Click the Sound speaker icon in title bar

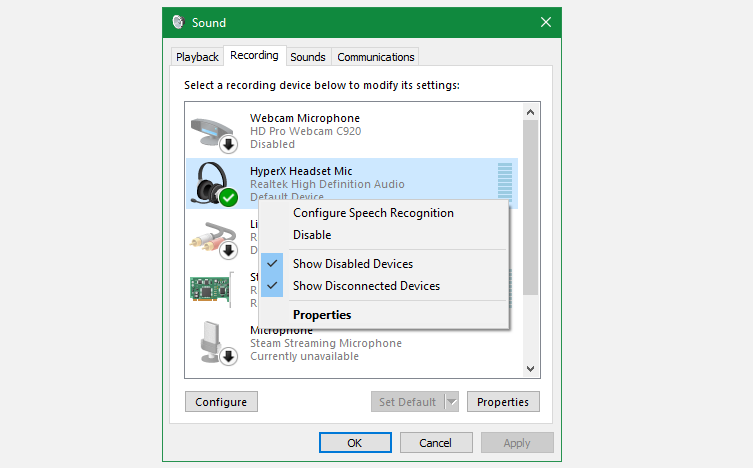pyautogui.click(x=179, y=22)
